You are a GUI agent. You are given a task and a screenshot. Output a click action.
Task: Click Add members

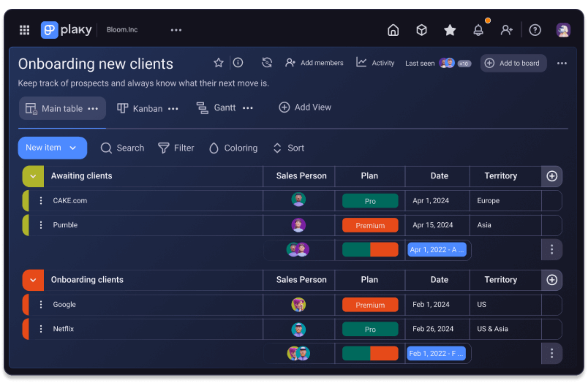click(315, 62)
